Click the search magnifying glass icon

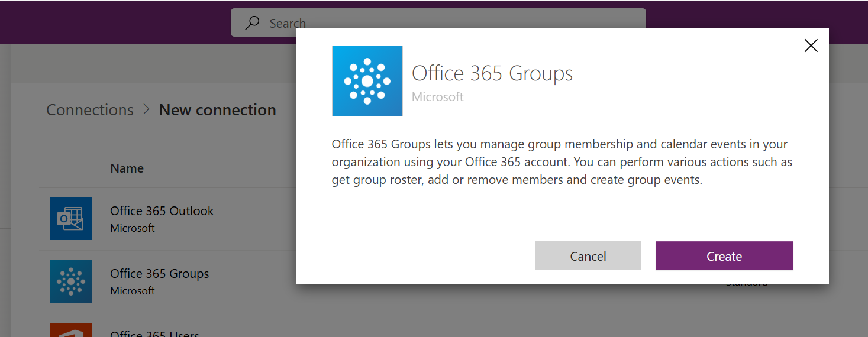click(253, 24)
